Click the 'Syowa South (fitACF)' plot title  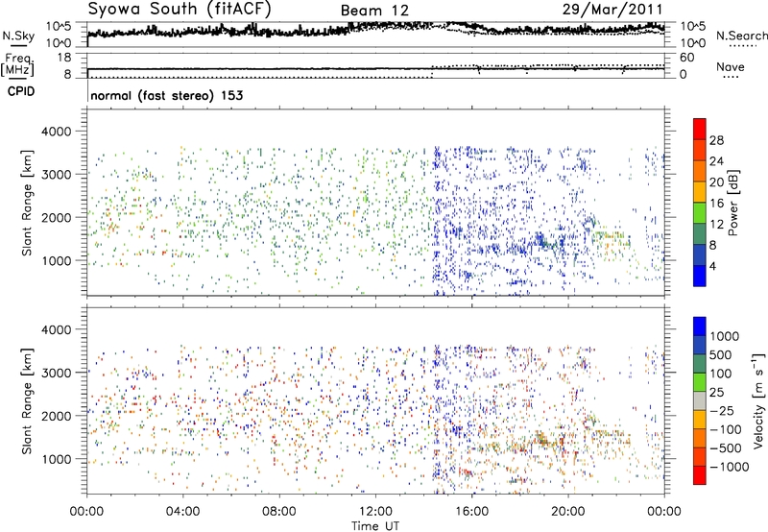pos(179,9)
